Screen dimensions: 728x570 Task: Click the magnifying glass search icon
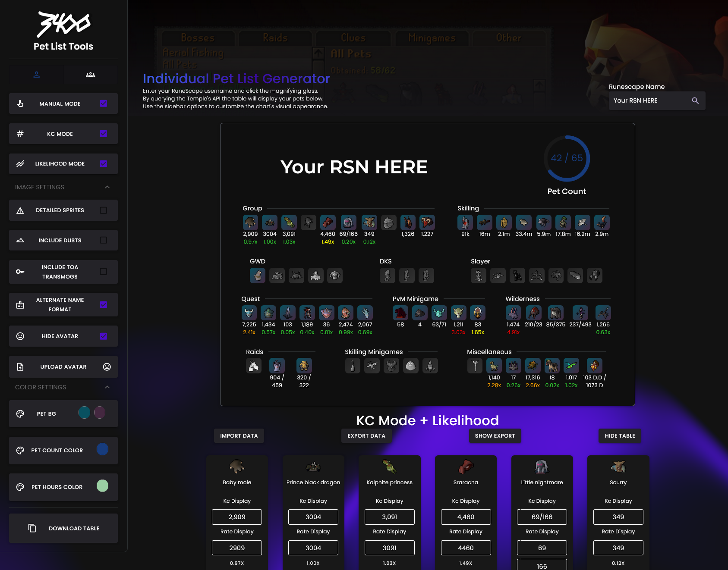tap(695, 100)
